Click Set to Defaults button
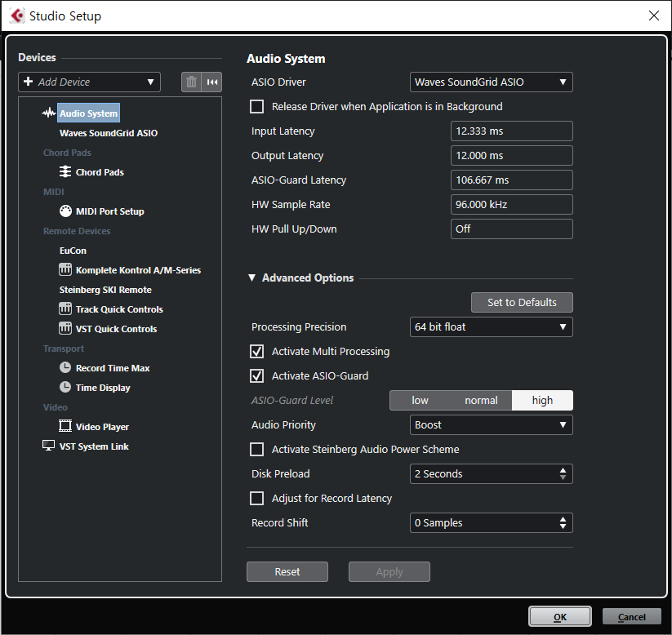 [522, 303]
